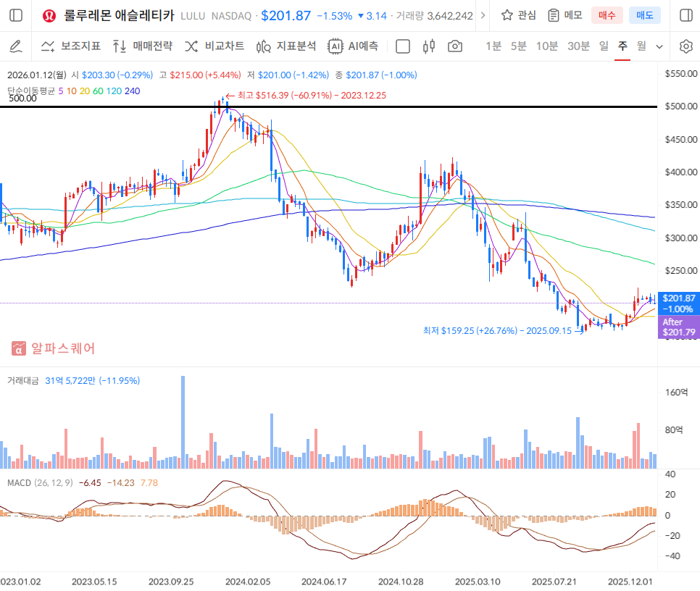Click the candlestick chart type icon
700x591 pixels.
tap(428, 46)
